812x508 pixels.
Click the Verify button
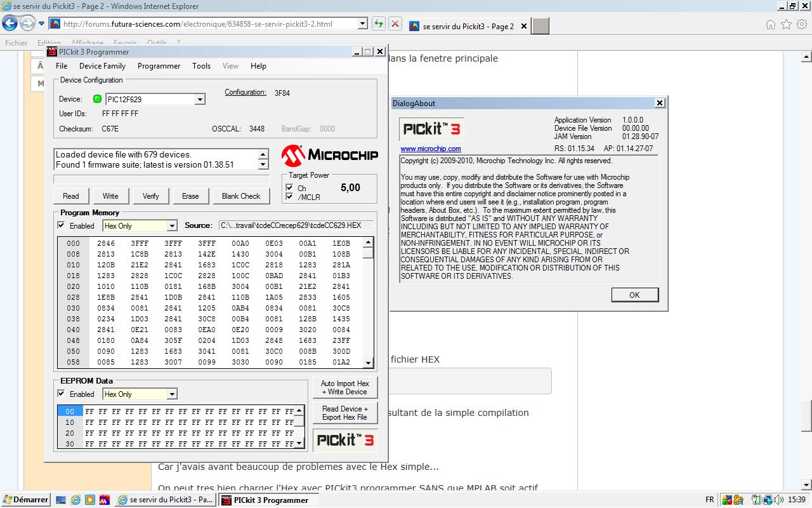click(x=150, y=196)
